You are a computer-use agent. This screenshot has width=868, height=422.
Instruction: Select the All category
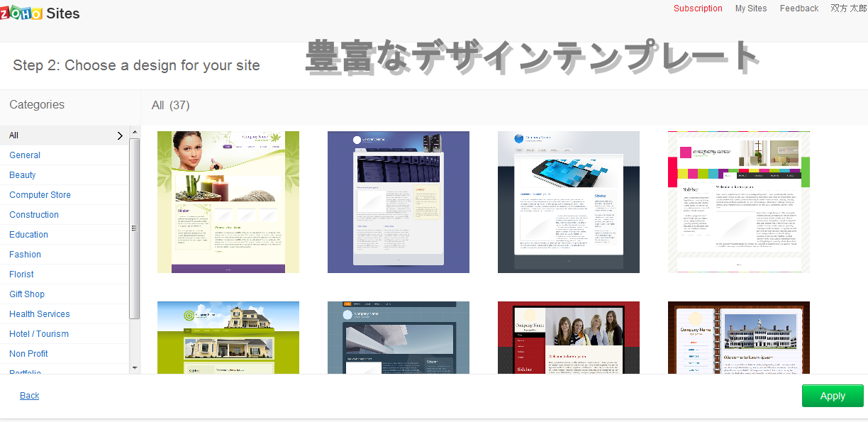[x=64, y=135]
